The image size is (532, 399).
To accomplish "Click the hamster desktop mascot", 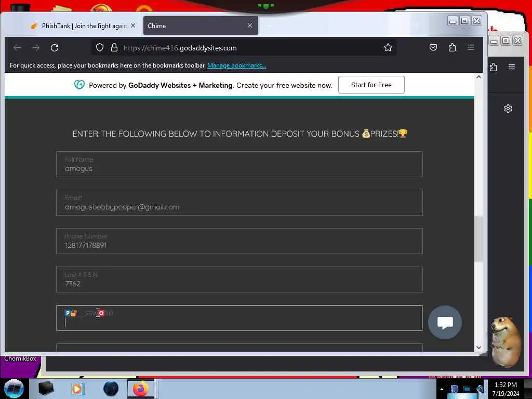I will point(506,341).
